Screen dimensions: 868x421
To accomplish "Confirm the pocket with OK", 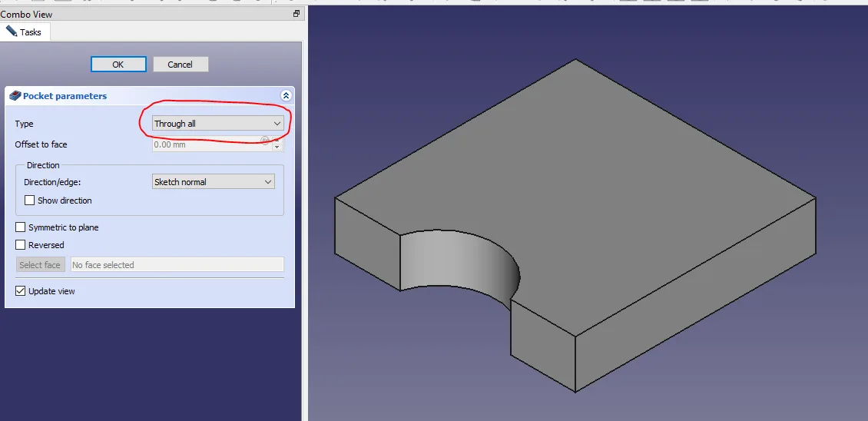I will 118,65.
